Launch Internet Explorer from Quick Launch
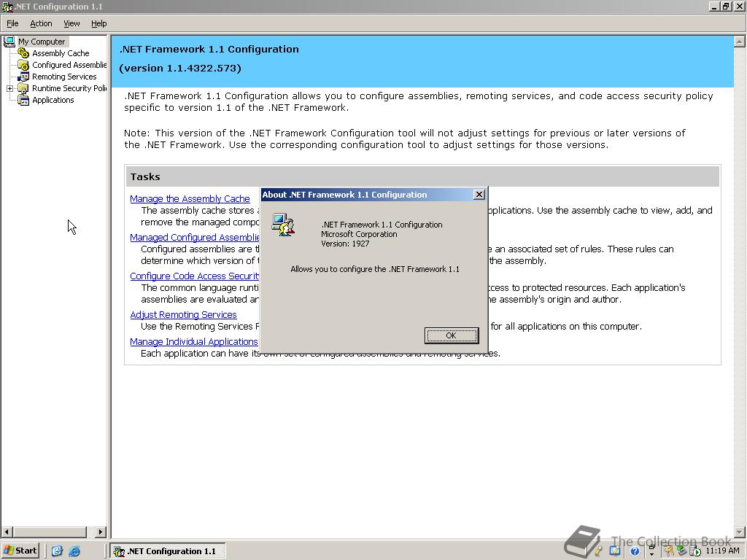Screen dimensions: 747x560 point(74,551)
